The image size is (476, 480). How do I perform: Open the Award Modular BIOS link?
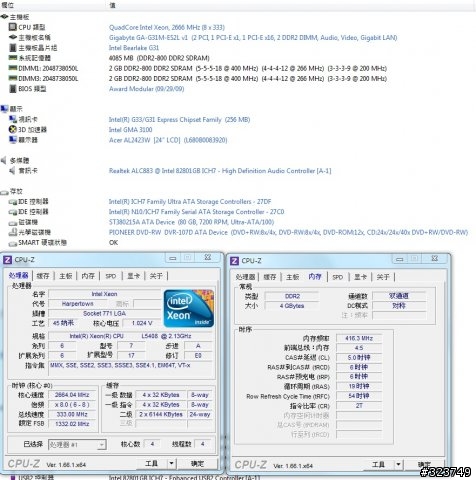146,89
